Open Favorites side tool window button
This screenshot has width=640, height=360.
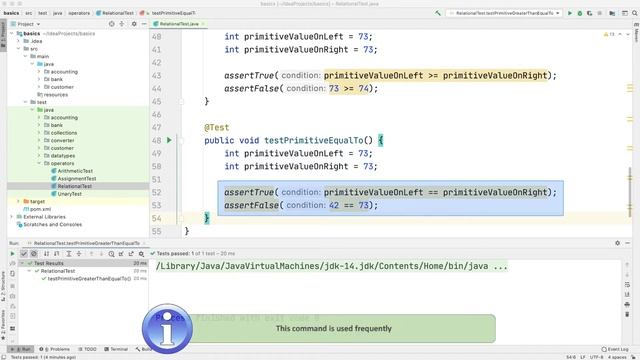[x=3, y=324]
